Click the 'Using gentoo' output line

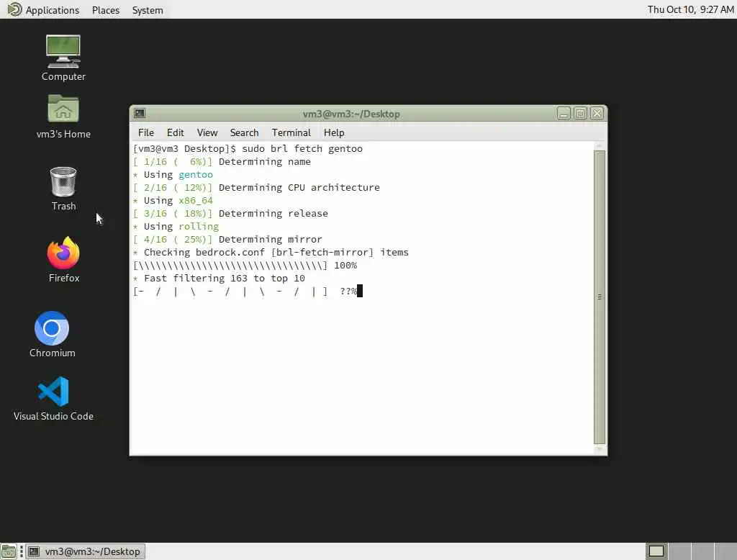(x=173, y=174)
